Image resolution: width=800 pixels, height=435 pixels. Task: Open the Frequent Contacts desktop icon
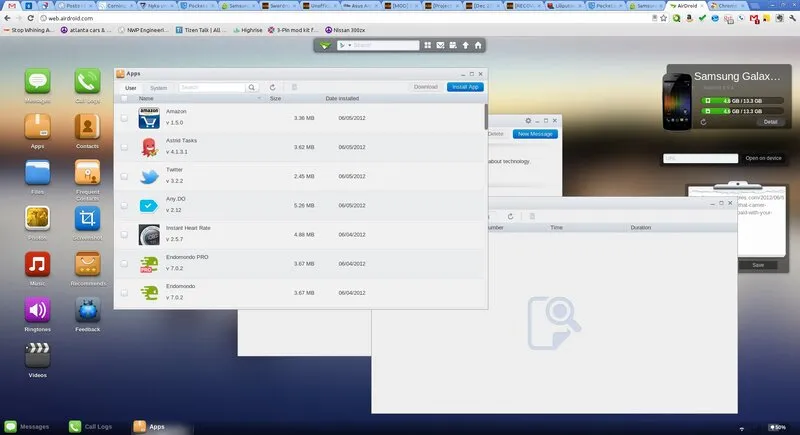[x=87, y=172]
